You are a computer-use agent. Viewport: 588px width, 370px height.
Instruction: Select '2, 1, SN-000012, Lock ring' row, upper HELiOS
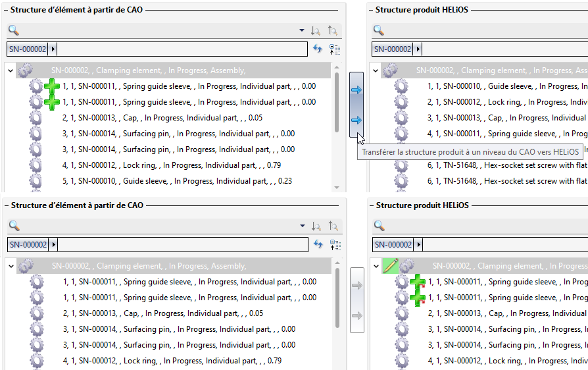(x=508, y=102)
